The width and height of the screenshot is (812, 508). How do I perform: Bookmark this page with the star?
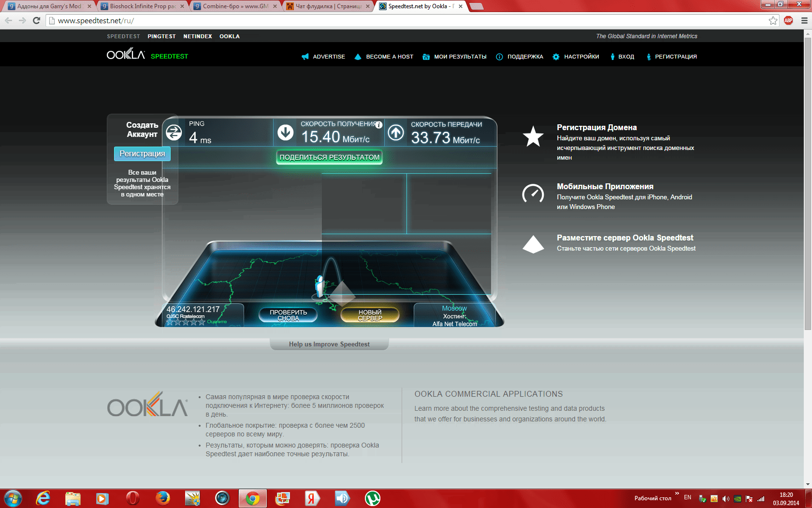click(773, 20)
